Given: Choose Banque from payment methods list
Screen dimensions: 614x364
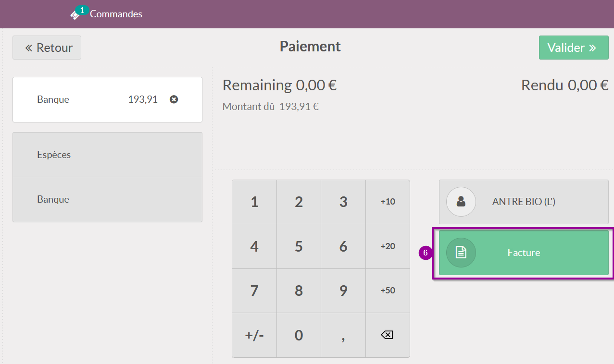Looking at the screenshot, I should coord(107,199).
